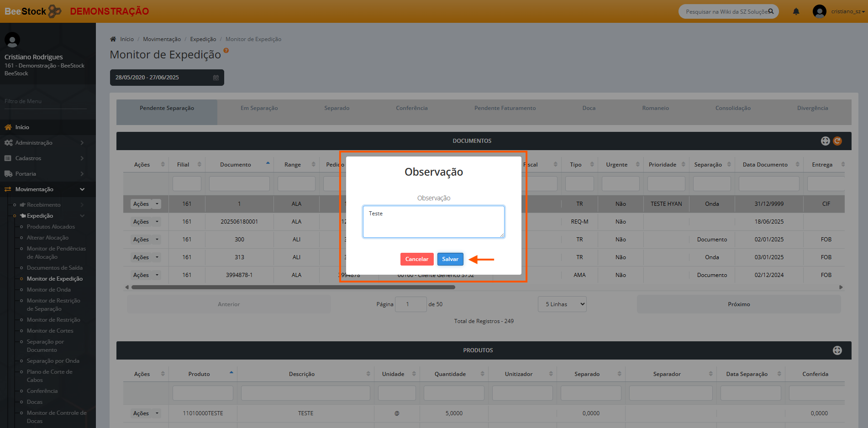Viewport: 868px width, 428px height.
Task: Click the help question mark beside page title
Action: tap(226, 51)
